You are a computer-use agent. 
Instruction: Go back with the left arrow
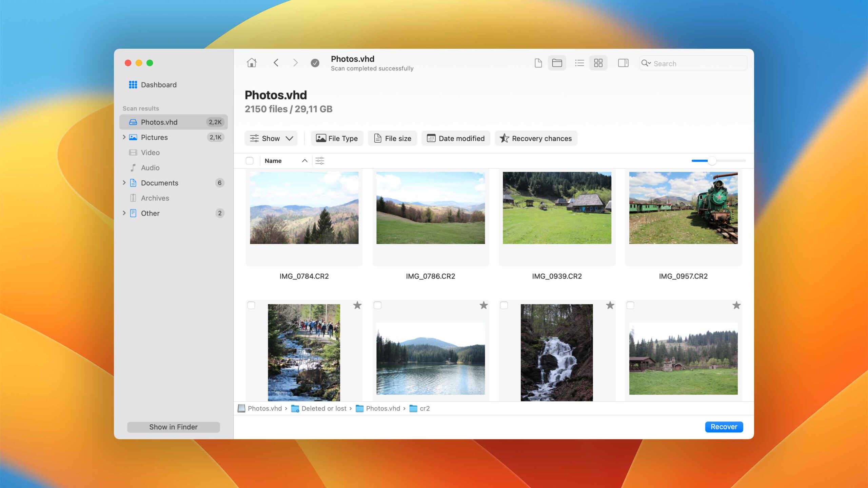click(x=276, y=63)
